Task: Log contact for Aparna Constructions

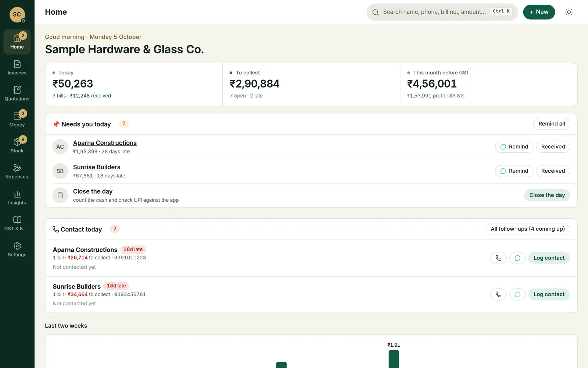Action: click(x=549, y=258)
